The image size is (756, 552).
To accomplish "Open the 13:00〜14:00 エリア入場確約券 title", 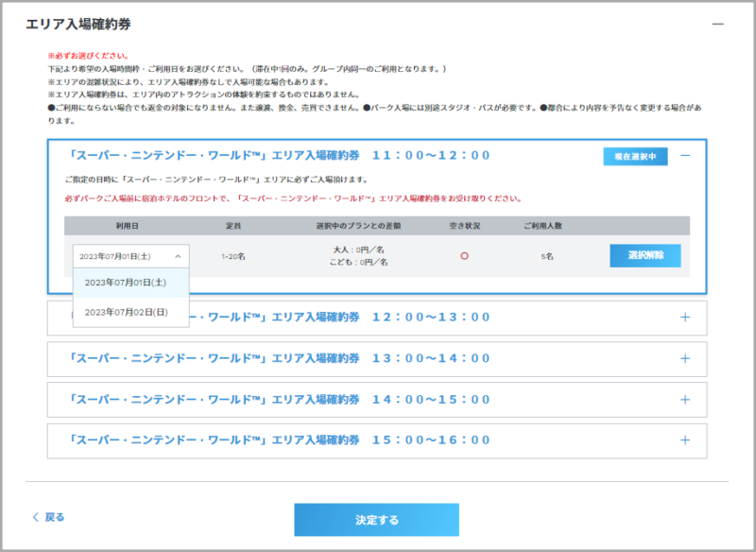I will coord(278,358).
